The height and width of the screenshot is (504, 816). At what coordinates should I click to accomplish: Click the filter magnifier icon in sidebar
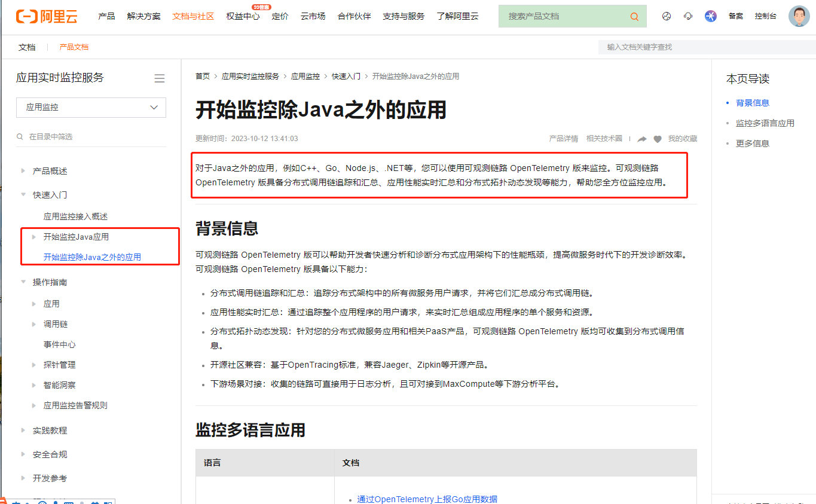tap(20, 137)
